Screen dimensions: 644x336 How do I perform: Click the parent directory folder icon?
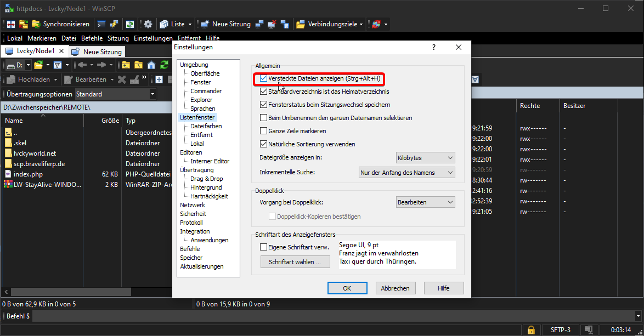tap(126, 65)
